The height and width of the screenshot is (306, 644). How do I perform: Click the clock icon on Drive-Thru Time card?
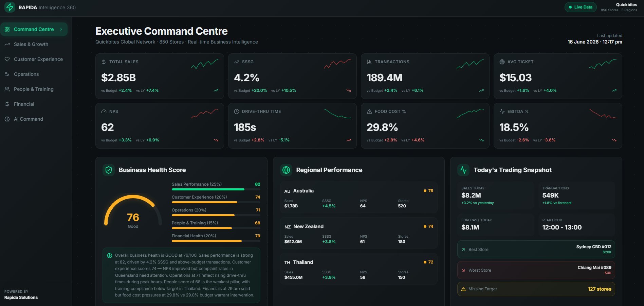(237, 112)
